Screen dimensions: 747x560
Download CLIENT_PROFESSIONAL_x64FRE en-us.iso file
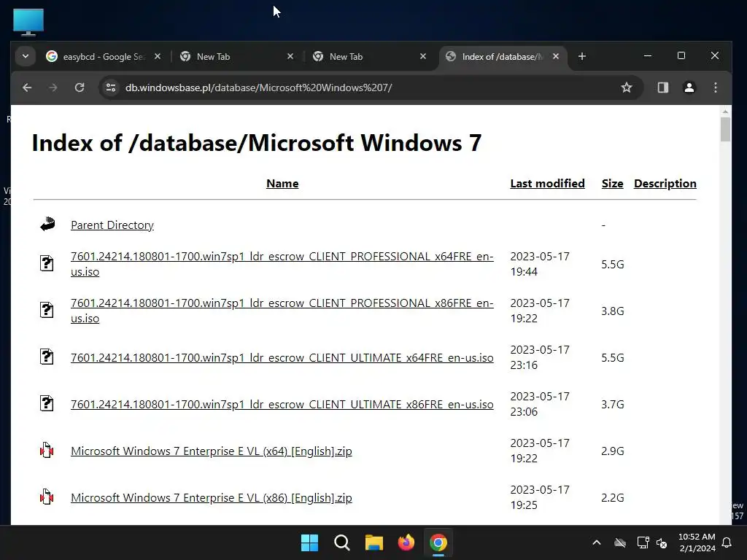282,264
